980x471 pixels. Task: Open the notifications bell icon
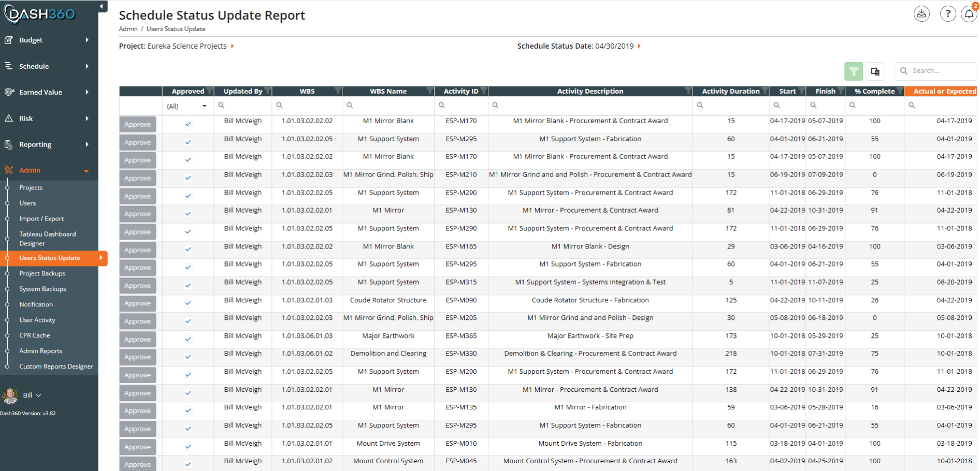(969, 14)
